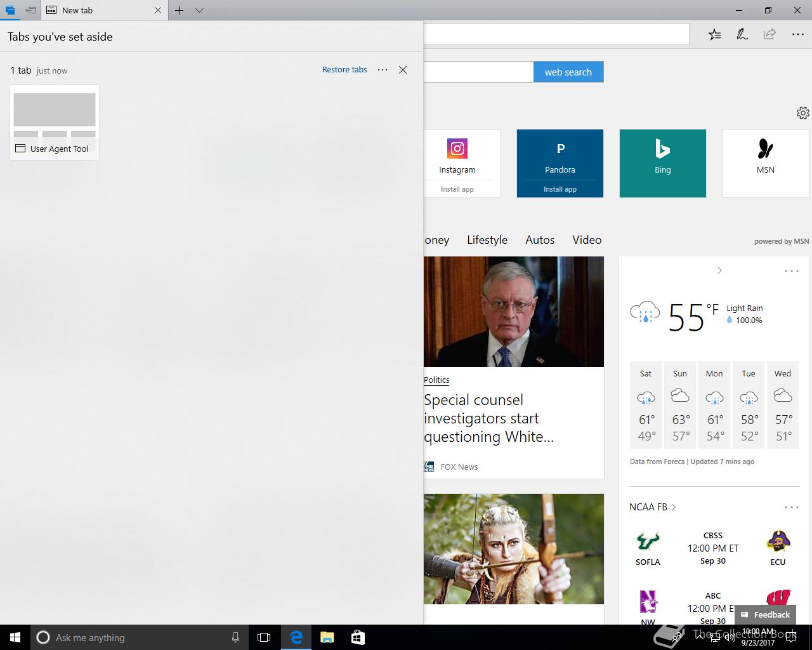Open the User Agent Tool thumbnail

[55, 122]
